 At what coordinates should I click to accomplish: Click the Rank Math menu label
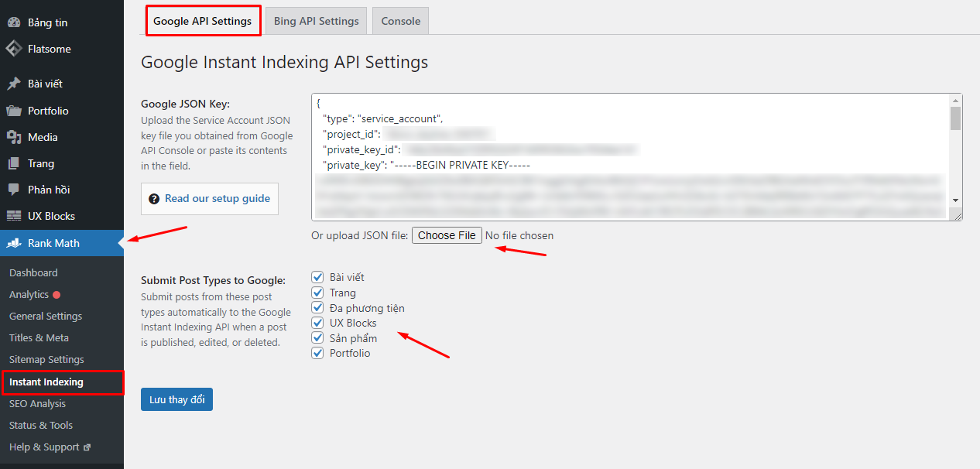53,243
